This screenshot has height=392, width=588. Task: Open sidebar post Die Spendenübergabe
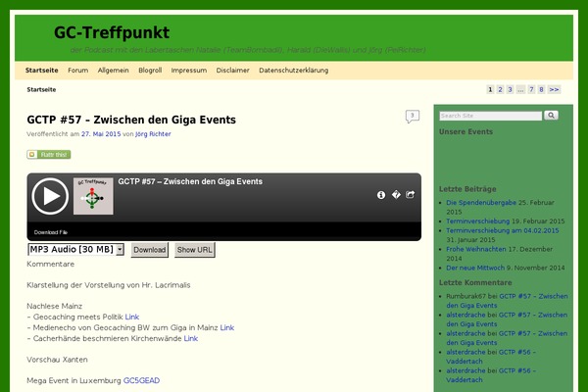click(x=481, y=203)
